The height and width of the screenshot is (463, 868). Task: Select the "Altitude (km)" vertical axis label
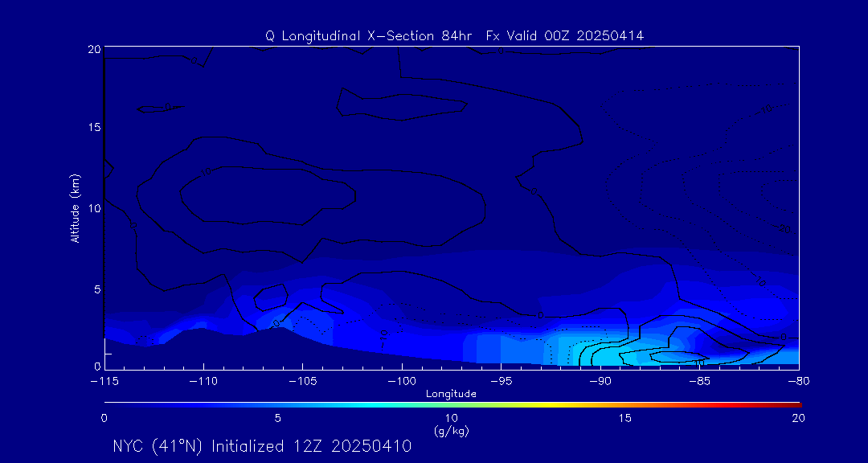pos(75,207)
